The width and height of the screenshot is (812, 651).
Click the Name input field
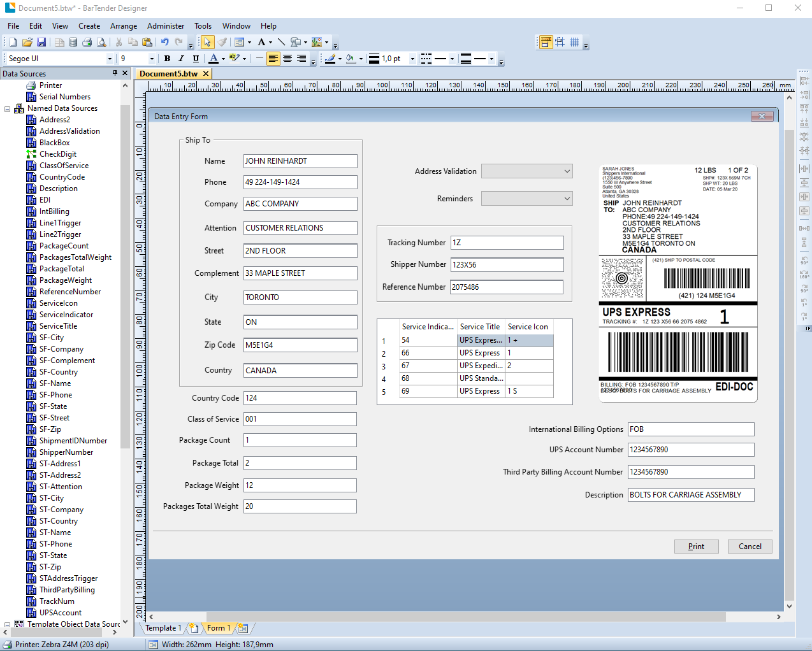tap(300, 161)
